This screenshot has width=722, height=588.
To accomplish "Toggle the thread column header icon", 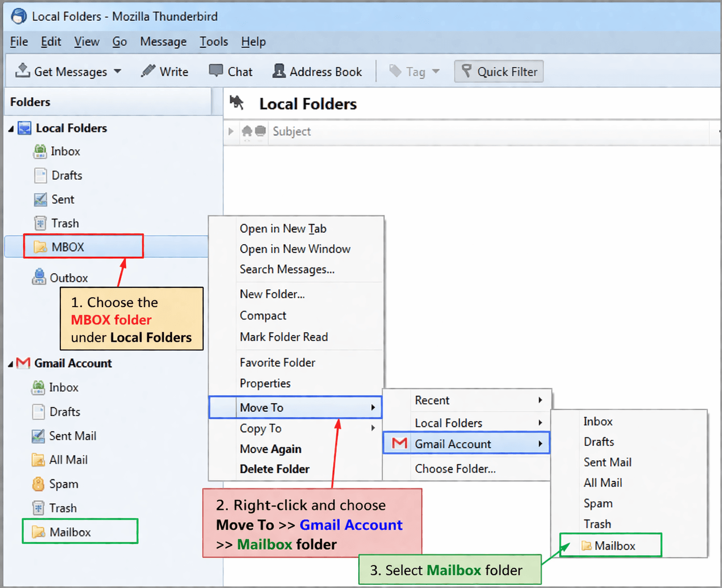I will 231,131.
